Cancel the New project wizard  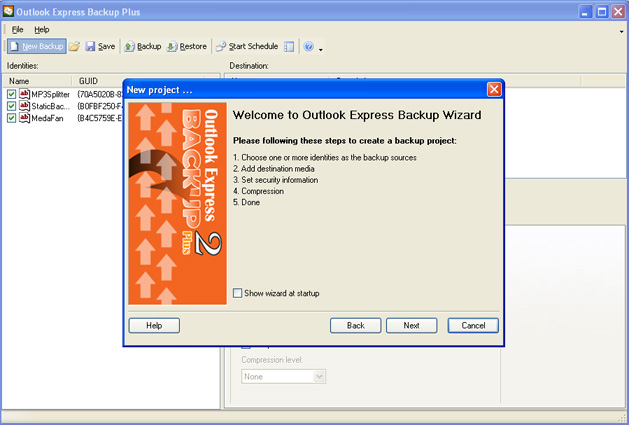(473, 325)
